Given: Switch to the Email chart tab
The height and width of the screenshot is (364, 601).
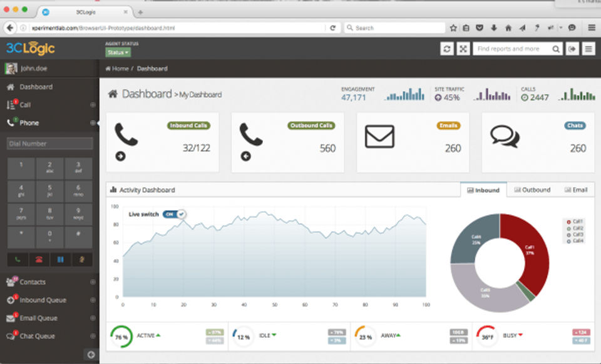Looking at the screenshot, I should [576, 190].
